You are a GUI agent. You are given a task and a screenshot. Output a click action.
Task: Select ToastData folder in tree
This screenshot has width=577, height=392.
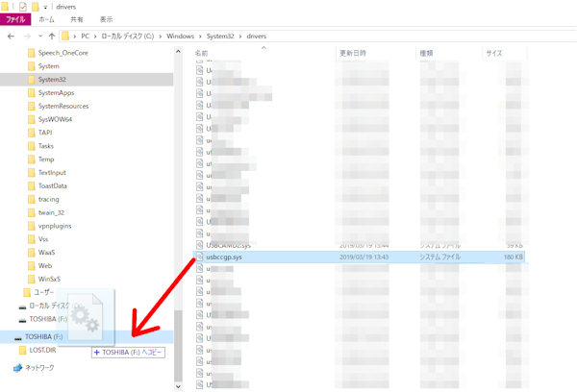[53, 185]
